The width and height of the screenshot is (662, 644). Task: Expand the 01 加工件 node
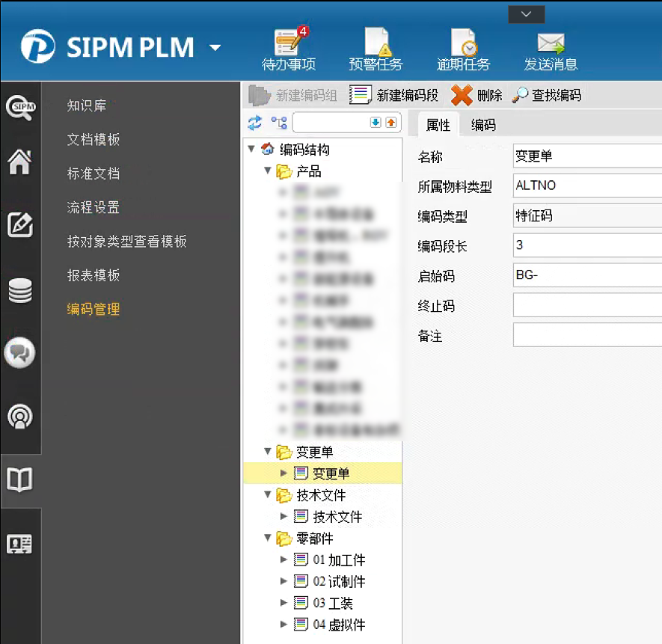(x=284, y=559)
